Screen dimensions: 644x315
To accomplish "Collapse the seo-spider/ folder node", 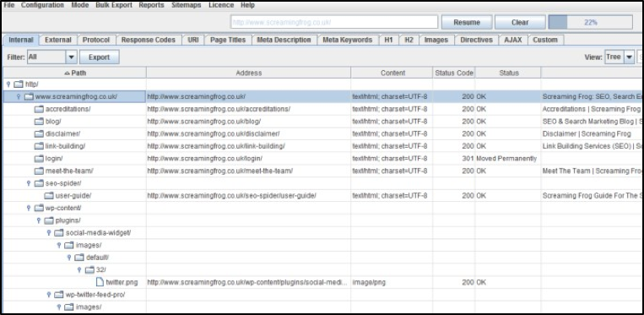I will pyautogui.click(x=29, y=183).
